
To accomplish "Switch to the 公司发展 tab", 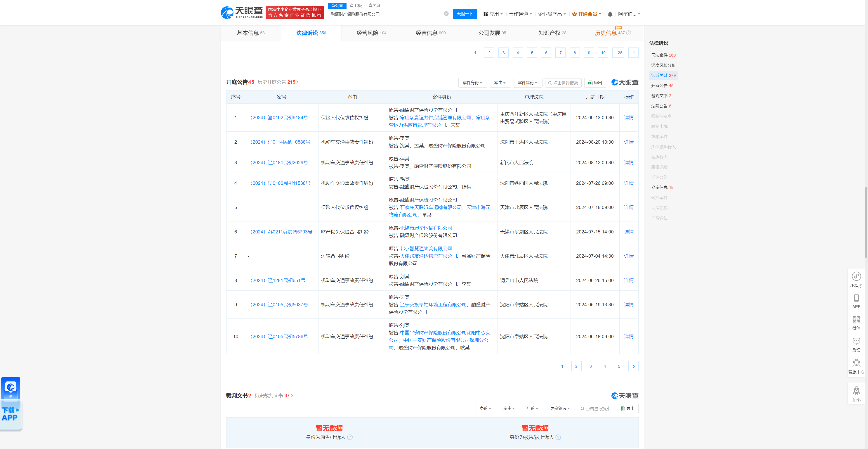I will (492, 33).
